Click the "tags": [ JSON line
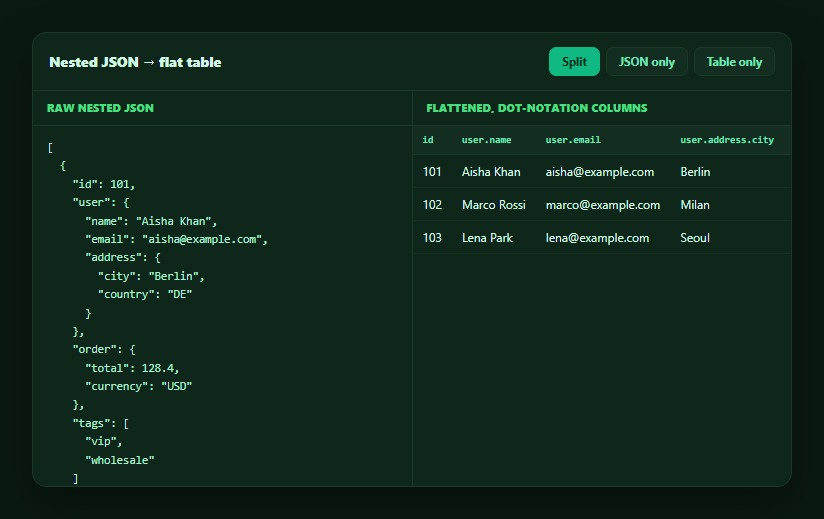 (x=101, y=423)
